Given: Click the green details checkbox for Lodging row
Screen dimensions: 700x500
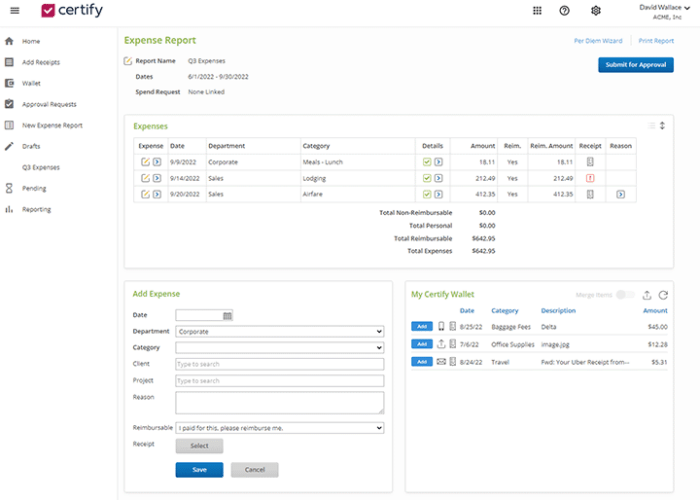Looking at the screenshot, I should 427,178.
